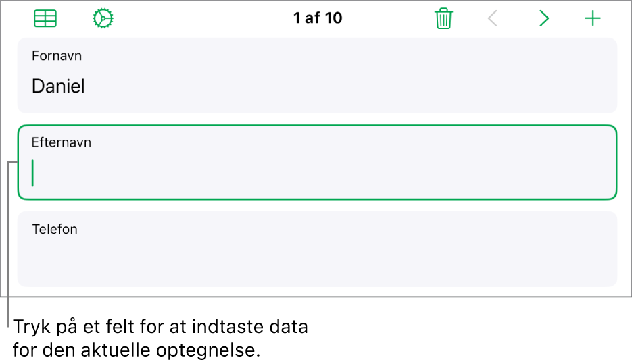Click the Telefon label text
Viewport: 632px width, 364px height.
point(55,229)
